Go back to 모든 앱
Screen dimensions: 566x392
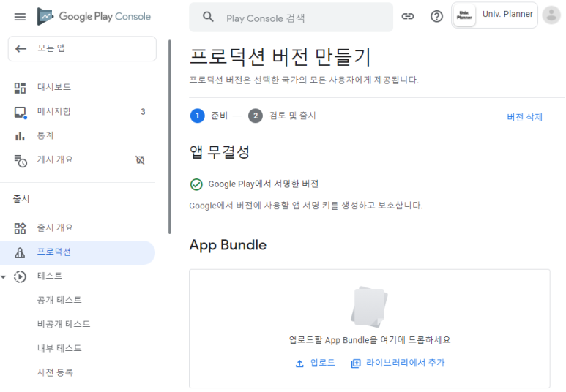(82, 49)
